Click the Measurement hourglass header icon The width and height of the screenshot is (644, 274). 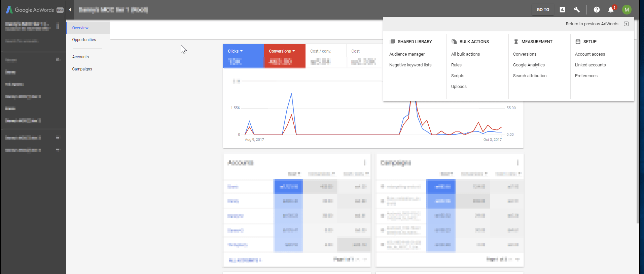tap(516, 42)
